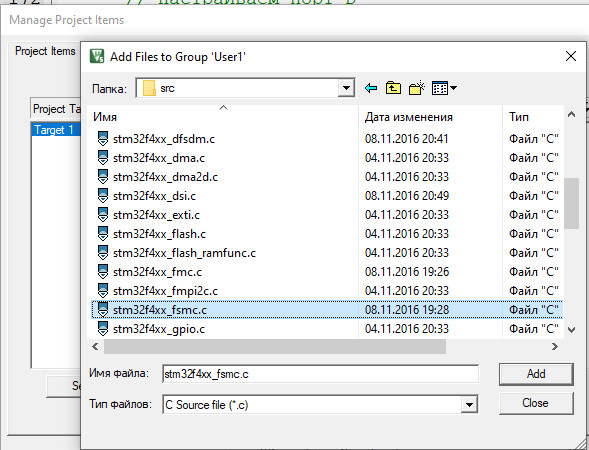Close the Add Files dialog
589x450 pixels.
571,56
